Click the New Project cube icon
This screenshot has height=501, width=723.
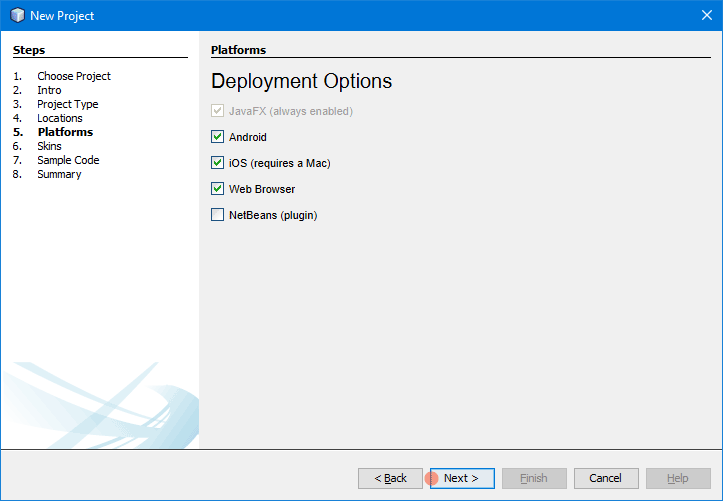coord(18,15)
